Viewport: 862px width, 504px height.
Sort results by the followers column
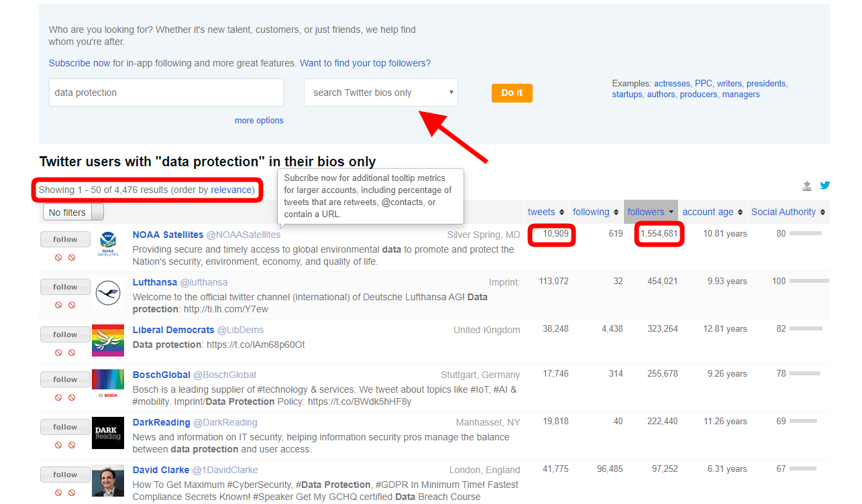[x=651, y=212]
